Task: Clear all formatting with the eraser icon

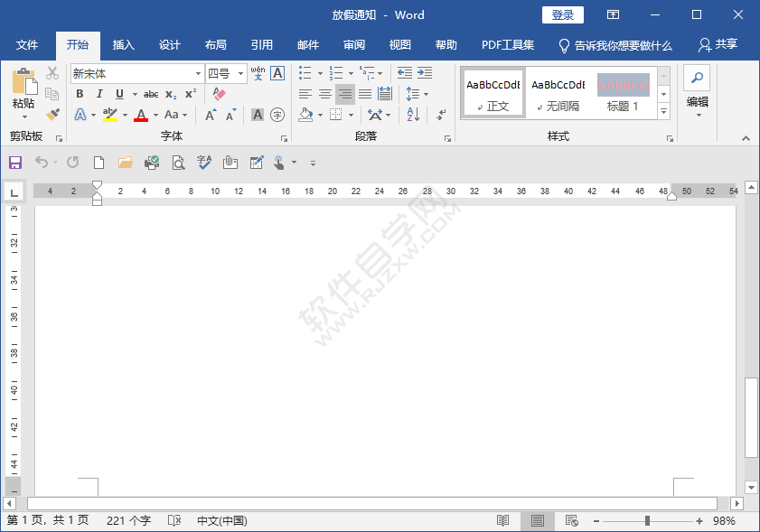Action: point(218,93)
